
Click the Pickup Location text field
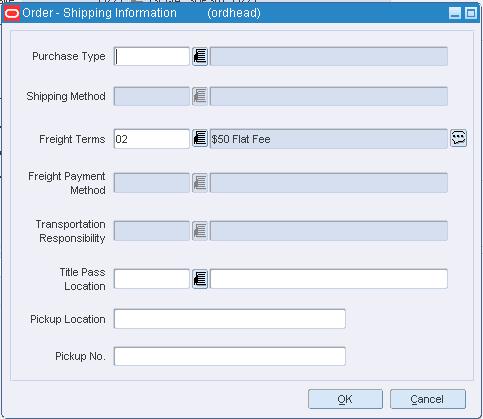point(230,319)
